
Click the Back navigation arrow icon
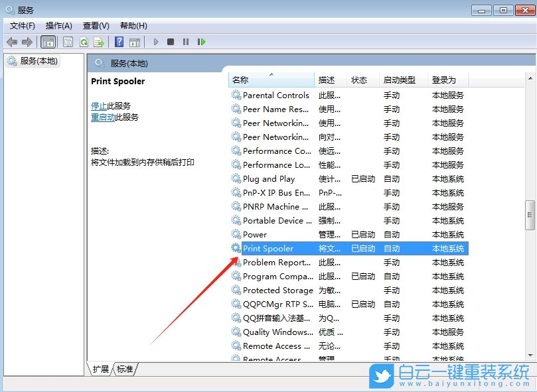(12, 42)
